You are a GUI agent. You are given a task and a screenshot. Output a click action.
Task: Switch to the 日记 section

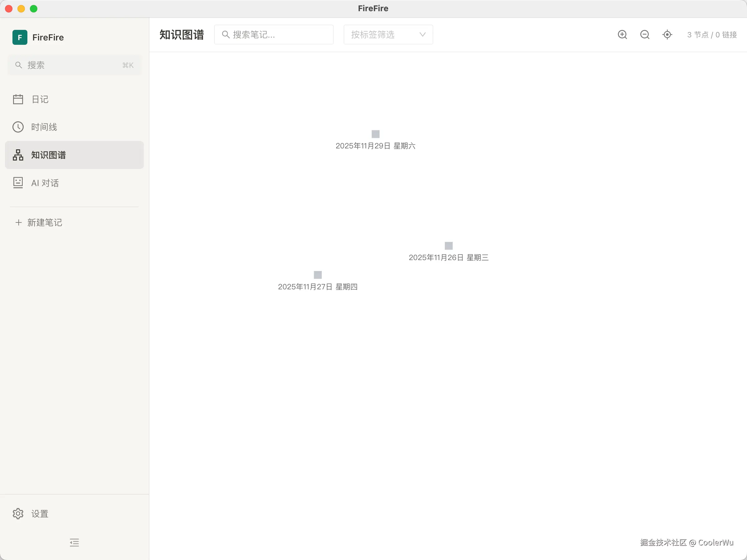[40, 99]
